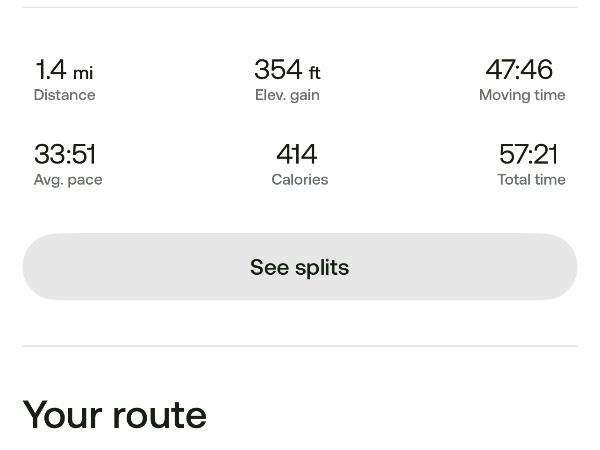Viewport: 600px width, 450px height.
Task: Select the Elev. gain label
Action: [287, 95]
